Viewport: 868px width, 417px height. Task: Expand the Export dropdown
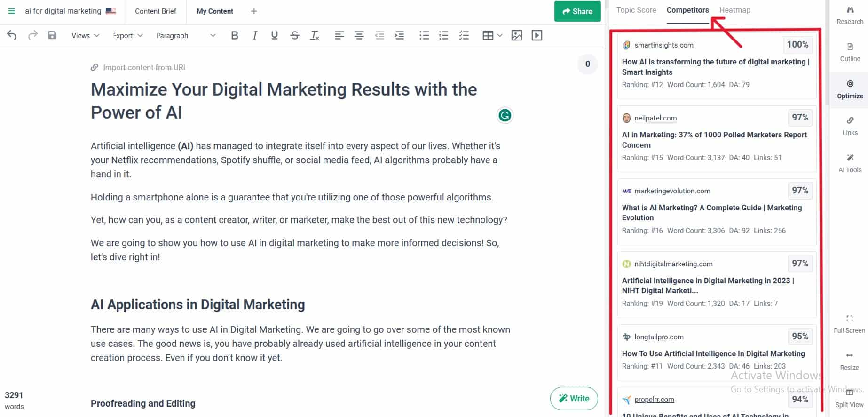[x=127, y=36]
